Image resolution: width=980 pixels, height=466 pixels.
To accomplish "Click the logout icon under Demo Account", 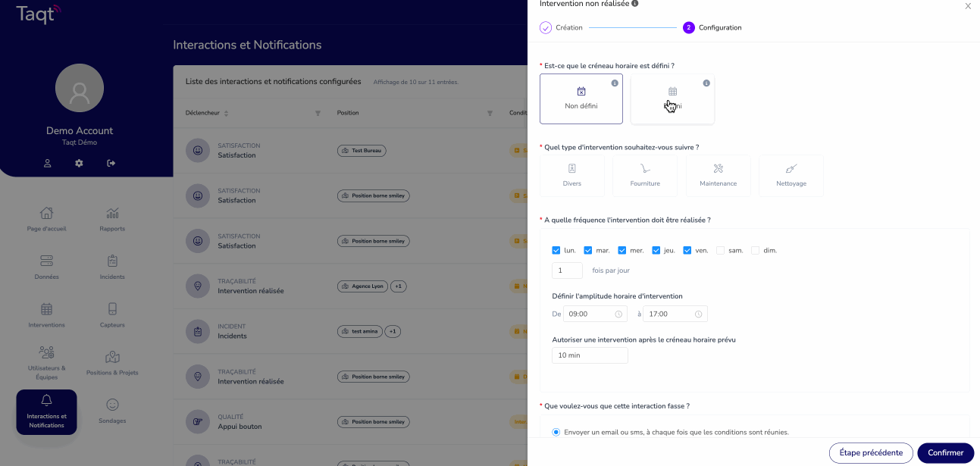I will tap(111, 163).
